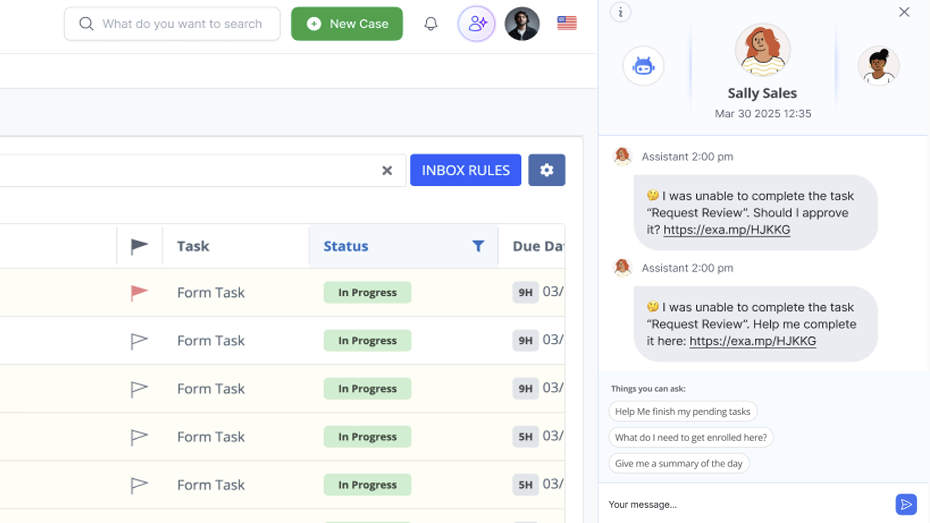Toggle the red flag on the first Form Task
The width and height of the screenshot is (930, 523).
[x=139, y=292]
